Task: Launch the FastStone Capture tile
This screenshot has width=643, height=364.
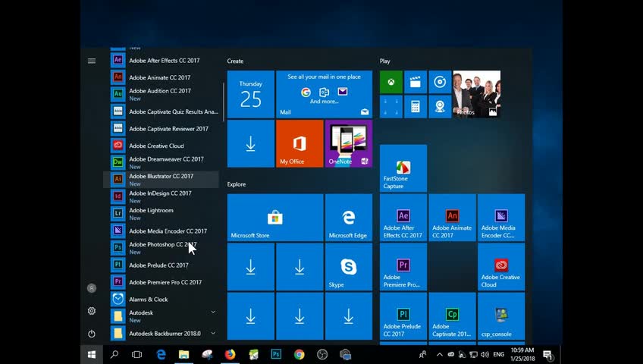Action: pos(403,168)
